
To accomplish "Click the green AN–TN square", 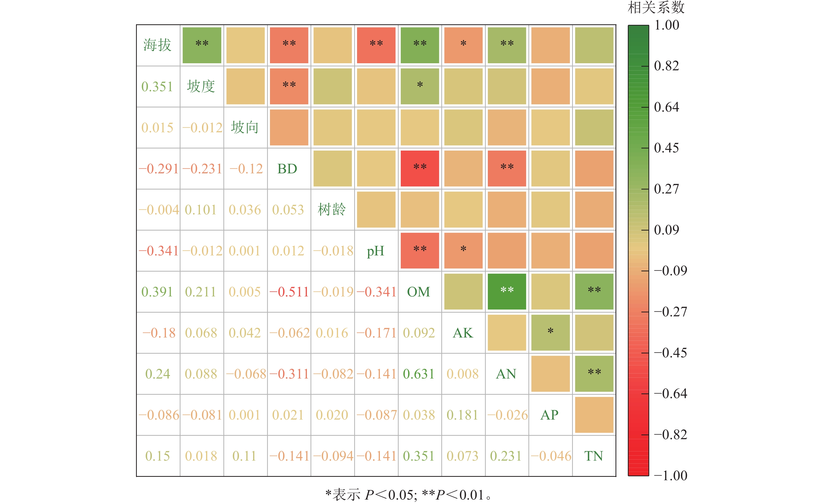I will (594, 374).
